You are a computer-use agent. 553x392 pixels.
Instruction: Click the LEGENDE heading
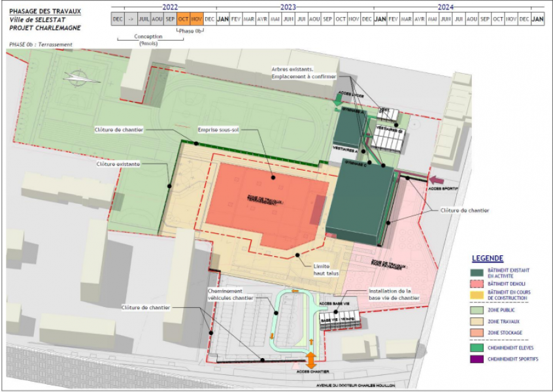[487, 258]
